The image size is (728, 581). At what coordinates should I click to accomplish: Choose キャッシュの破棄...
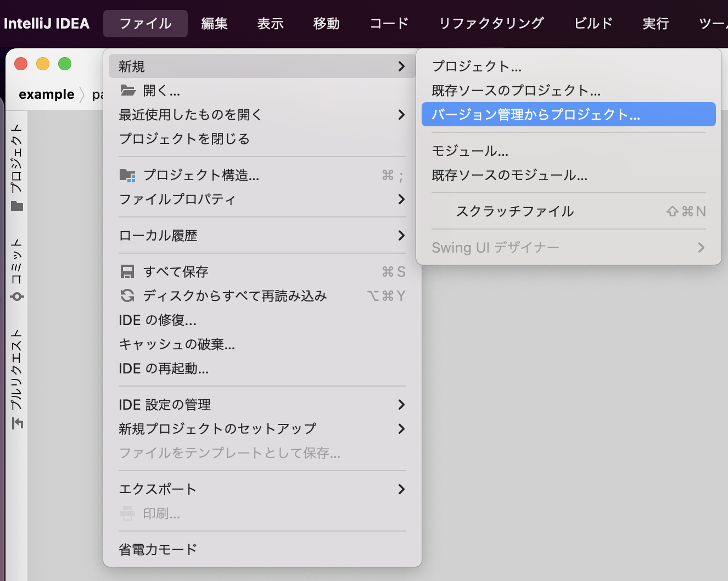tap(262, 344)
